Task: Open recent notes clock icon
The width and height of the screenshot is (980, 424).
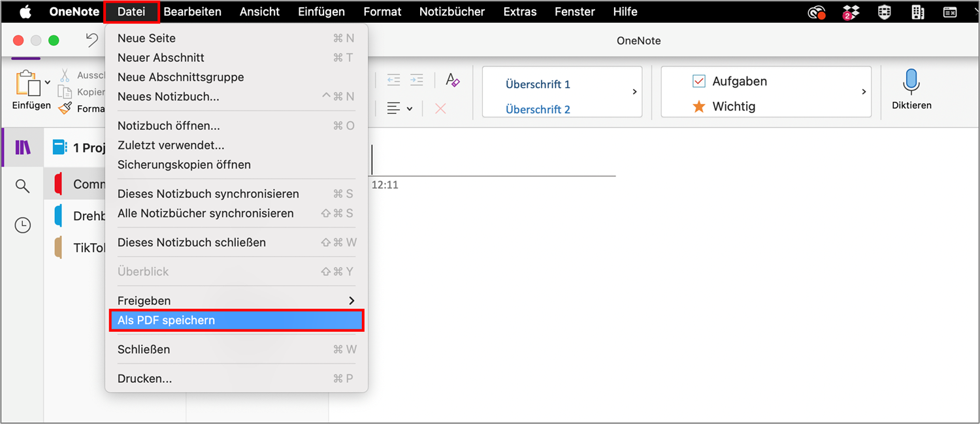Action: click(23, 225)
